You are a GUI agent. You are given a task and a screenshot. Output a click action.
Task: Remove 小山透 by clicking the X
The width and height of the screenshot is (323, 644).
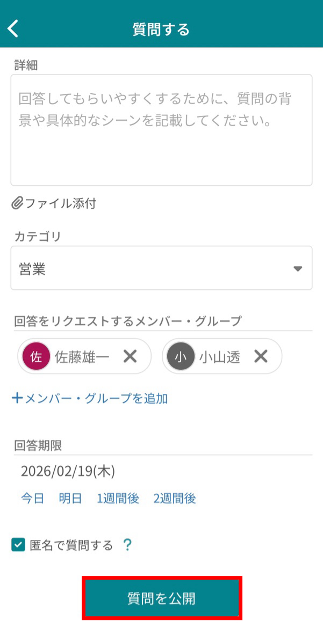pyautogui.click(x=262, y=356)
